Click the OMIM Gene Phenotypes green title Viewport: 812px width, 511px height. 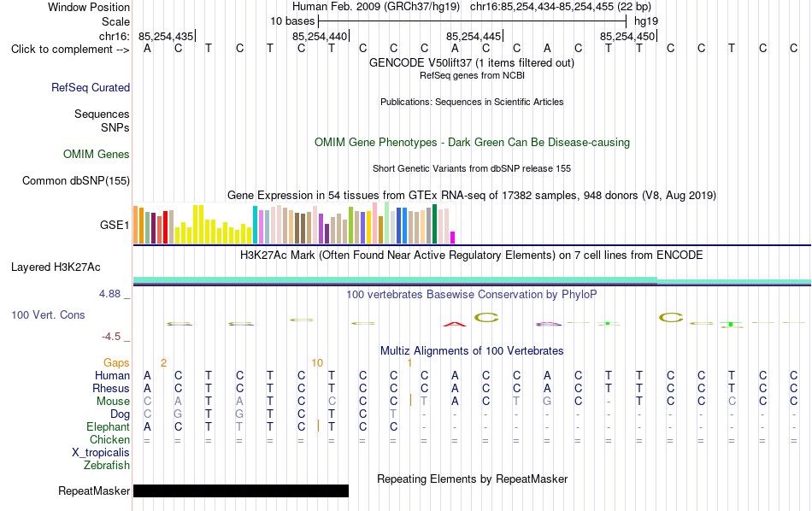pos(472,143)
